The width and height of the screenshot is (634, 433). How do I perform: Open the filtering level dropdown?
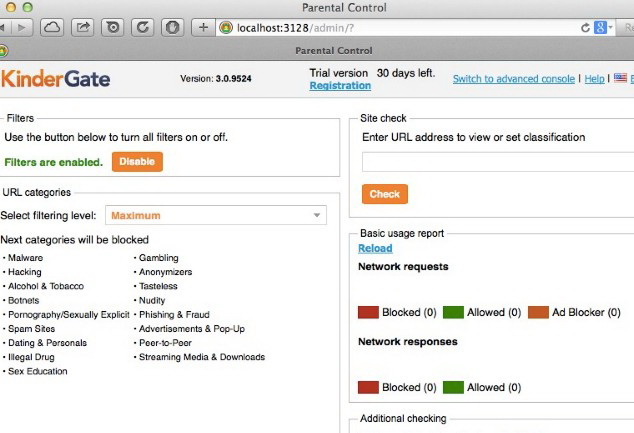(215, 215)
